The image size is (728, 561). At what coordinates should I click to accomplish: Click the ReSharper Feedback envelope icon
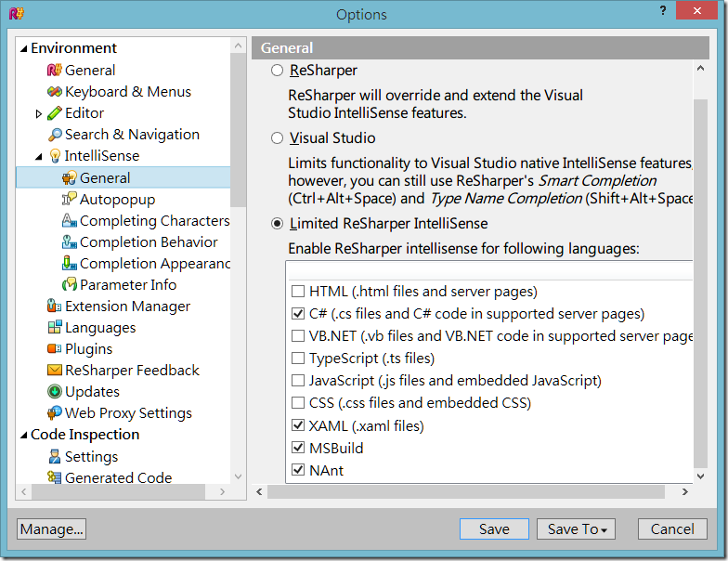[54, 370]
